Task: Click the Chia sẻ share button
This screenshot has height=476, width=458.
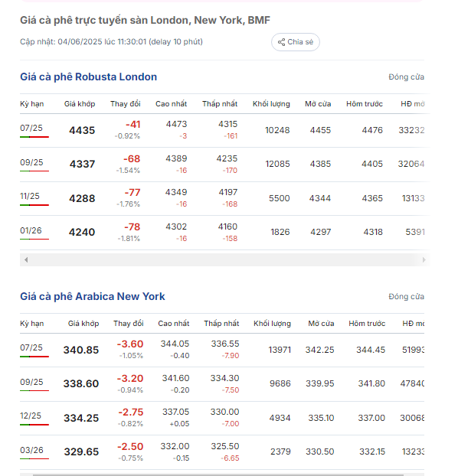Action: point(295,42)
